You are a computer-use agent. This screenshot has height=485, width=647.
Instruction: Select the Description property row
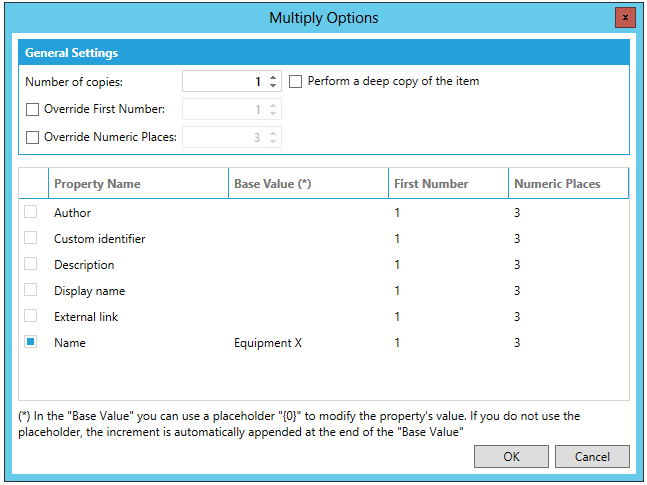click(84, 265)
